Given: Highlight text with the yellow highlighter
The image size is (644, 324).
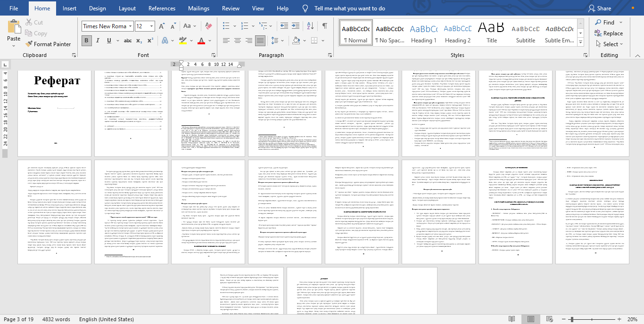Looking at the screenshot, I should (182, 40).
